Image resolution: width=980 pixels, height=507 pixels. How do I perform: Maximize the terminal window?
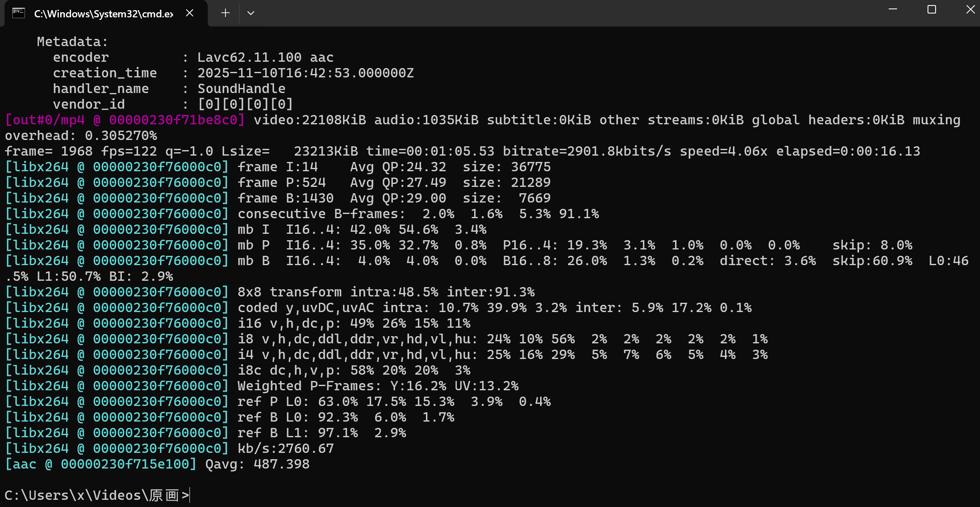[x=932, y=9]
